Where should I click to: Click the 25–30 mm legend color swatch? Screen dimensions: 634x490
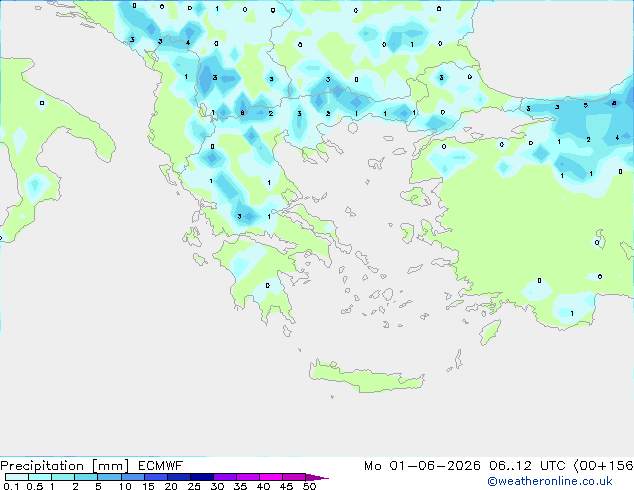(202, 477)
